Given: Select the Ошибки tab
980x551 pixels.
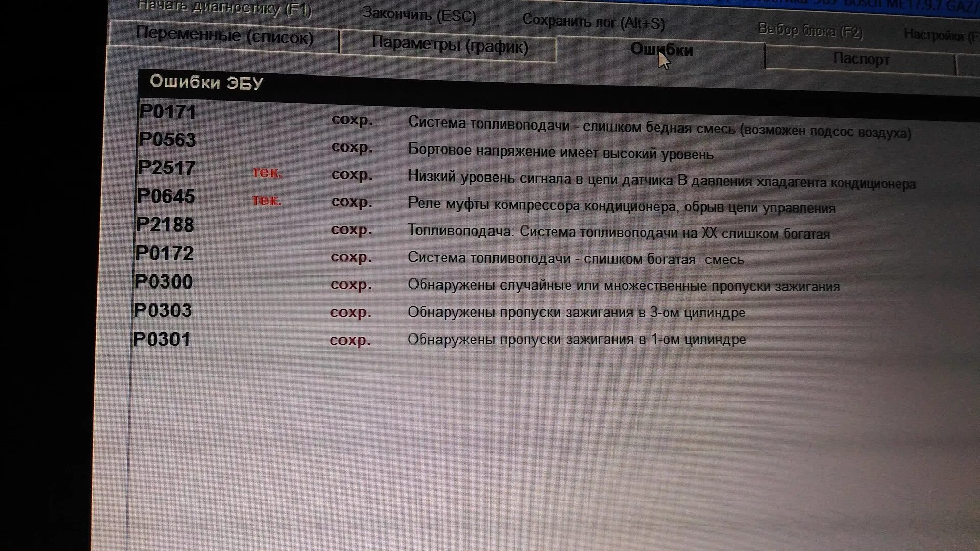Looking at the screenshot, I should pos(661,50).
